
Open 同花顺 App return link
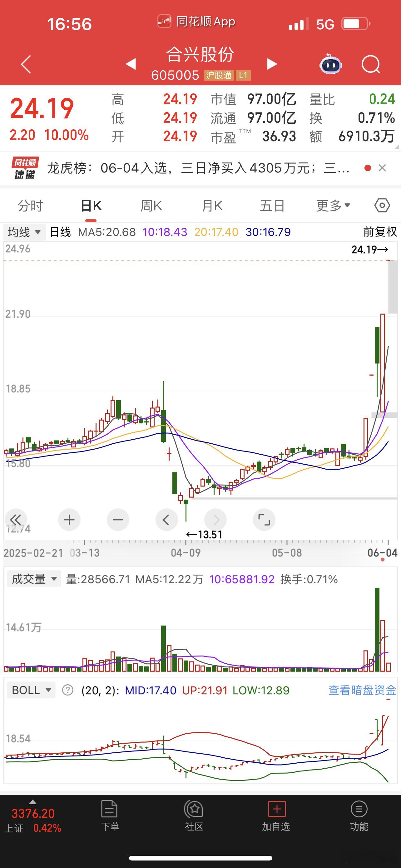coord(197,22)
